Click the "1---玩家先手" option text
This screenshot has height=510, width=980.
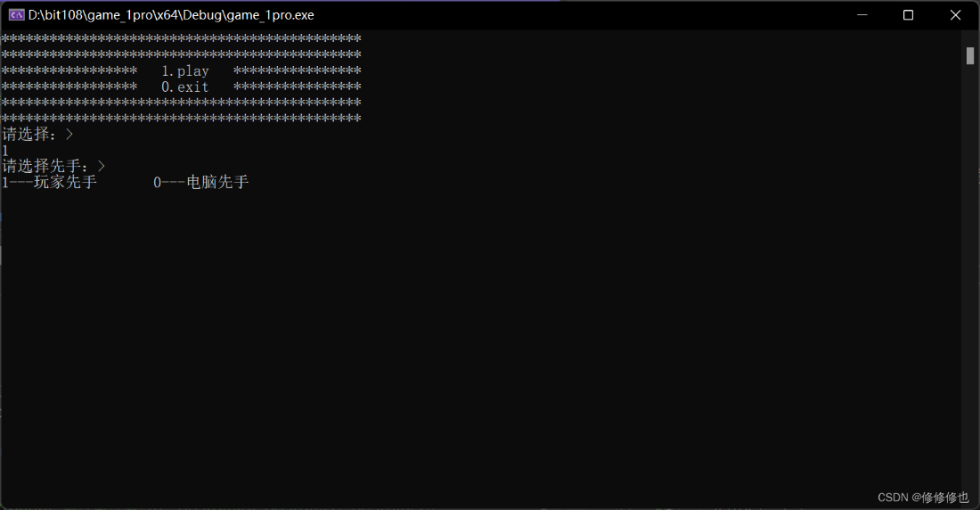click(50, 183)
